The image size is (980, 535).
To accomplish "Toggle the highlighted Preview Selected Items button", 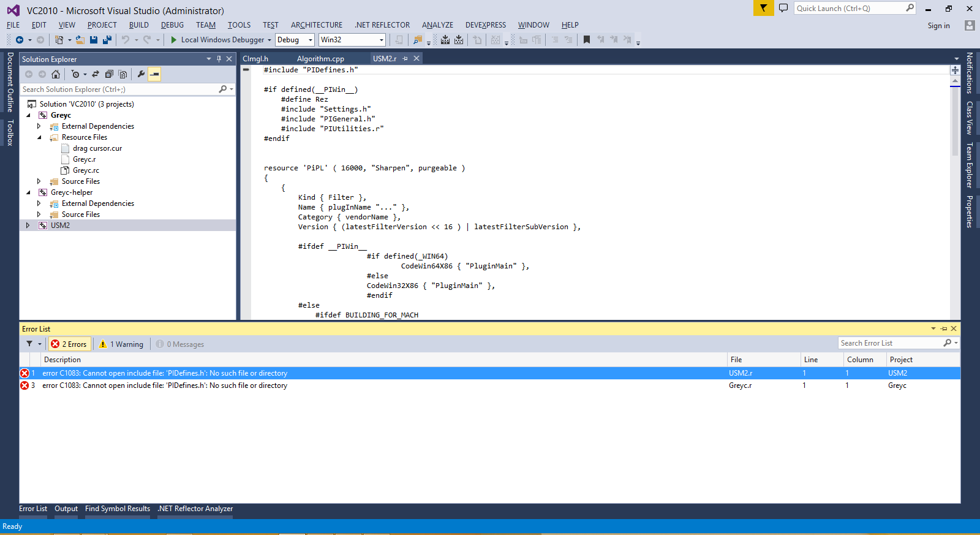I will click(x=155, y=74).
